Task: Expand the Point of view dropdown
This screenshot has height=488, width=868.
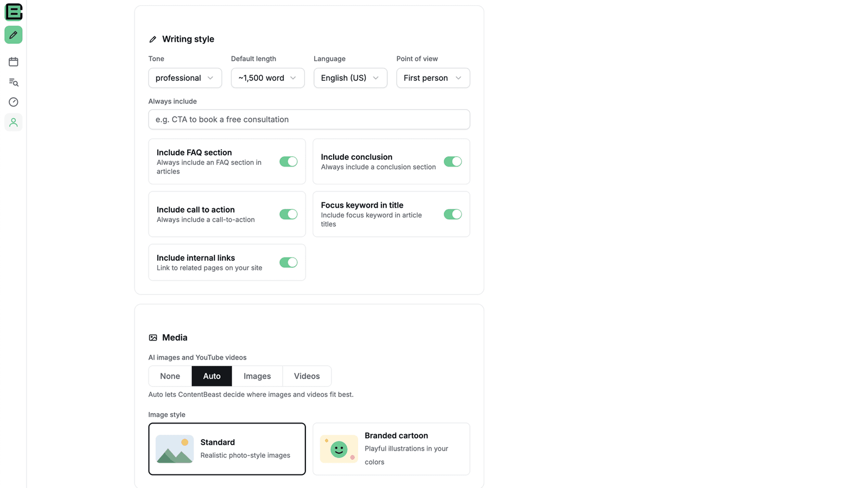Action: click(433, 78)
